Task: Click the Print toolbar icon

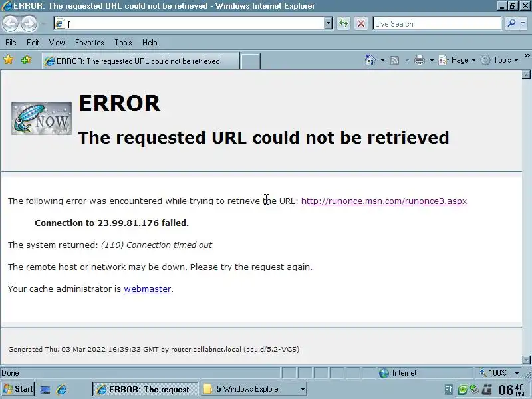Action: (x=420, y=60)
